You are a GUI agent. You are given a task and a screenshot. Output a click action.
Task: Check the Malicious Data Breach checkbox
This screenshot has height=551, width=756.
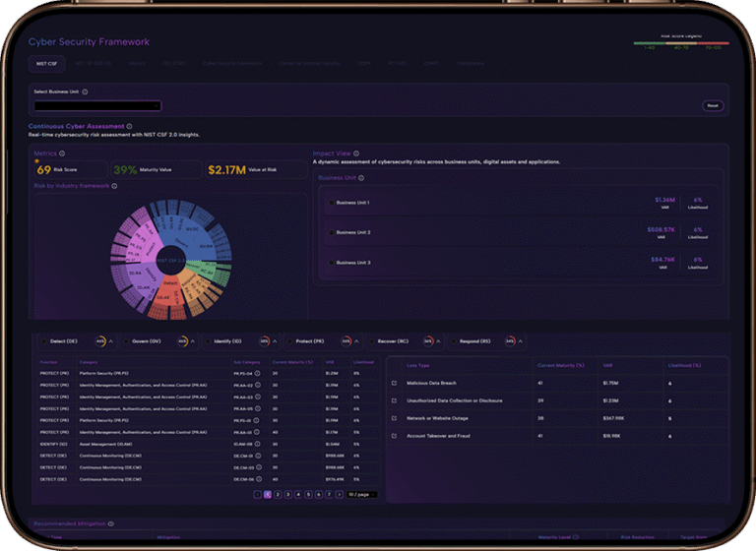point(394,383)
